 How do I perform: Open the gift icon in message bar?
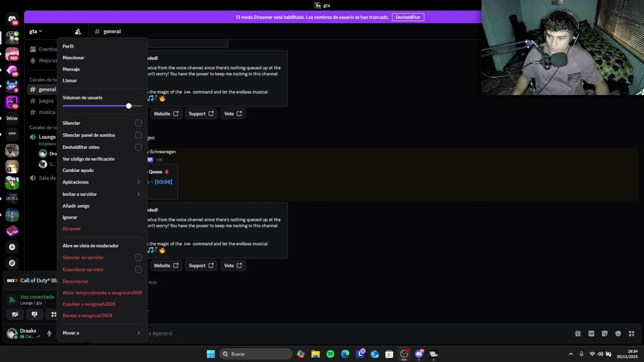coord(578,333)
